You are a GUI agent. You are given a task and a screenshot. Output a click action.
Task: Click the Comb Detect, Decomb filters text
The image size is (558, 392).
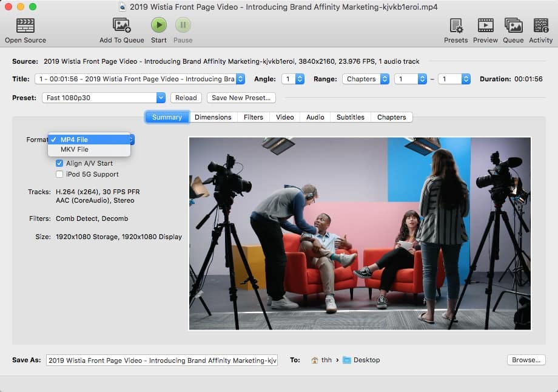(92, 218)
